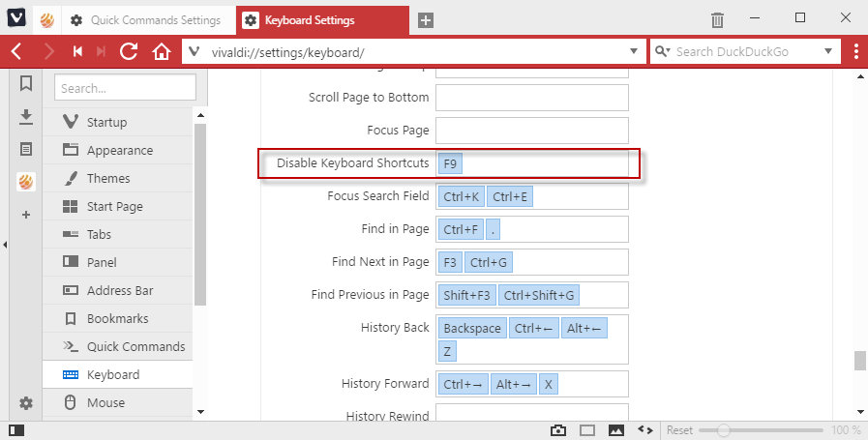Screen dimensions: 868x440
Task: Open the Panel settings section
Action: pyautogui.click(x=117, y=262)
